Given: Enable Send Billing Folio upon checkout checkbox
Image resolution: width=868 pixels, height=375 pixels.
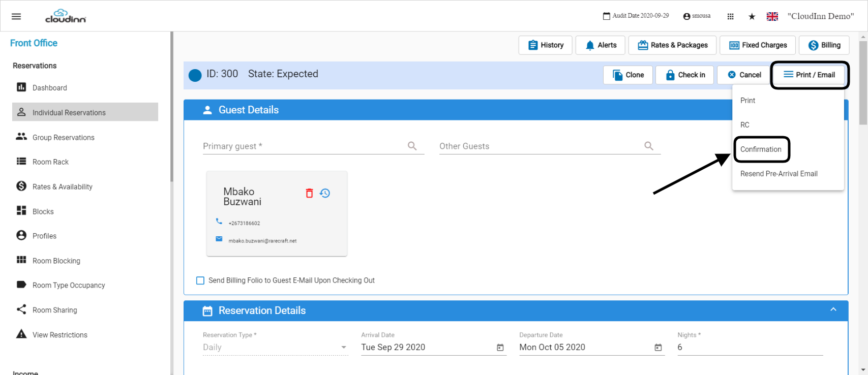Looking at the screenshot, I should (200, 280).
